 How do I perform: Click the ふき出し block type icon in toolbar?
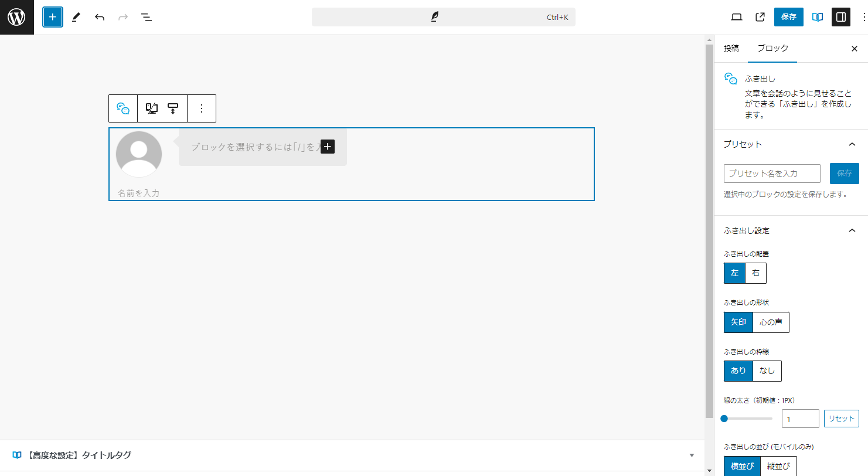tap(123, 108)
